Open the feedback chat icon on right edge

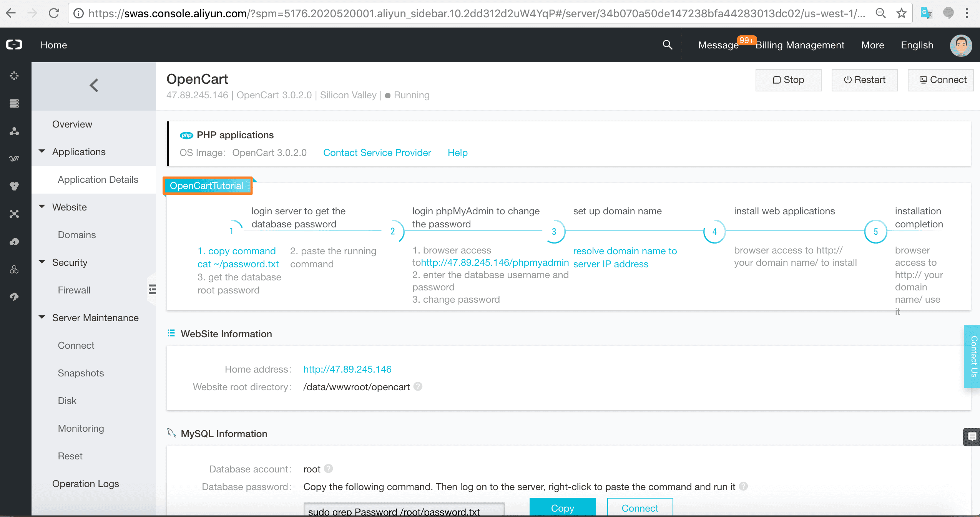point(972,437)
